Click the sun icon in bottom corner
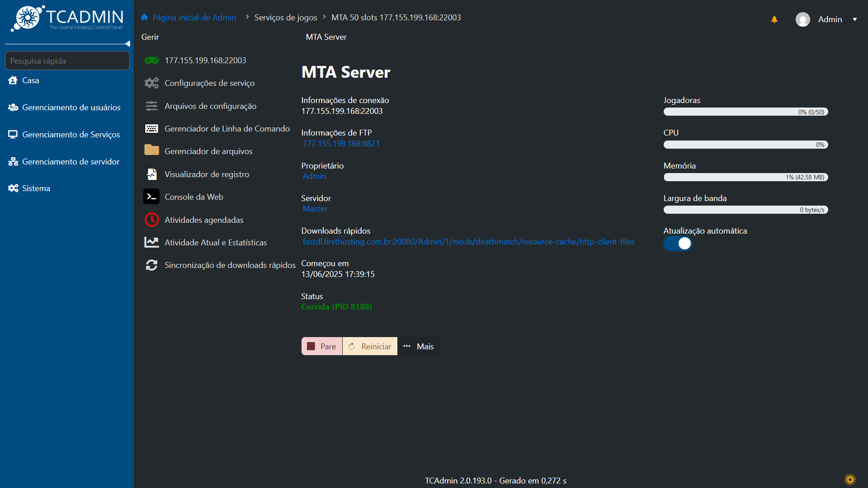The width and height of the screenshot is (868, 488). pyautogui.click(x=850, y=479)
